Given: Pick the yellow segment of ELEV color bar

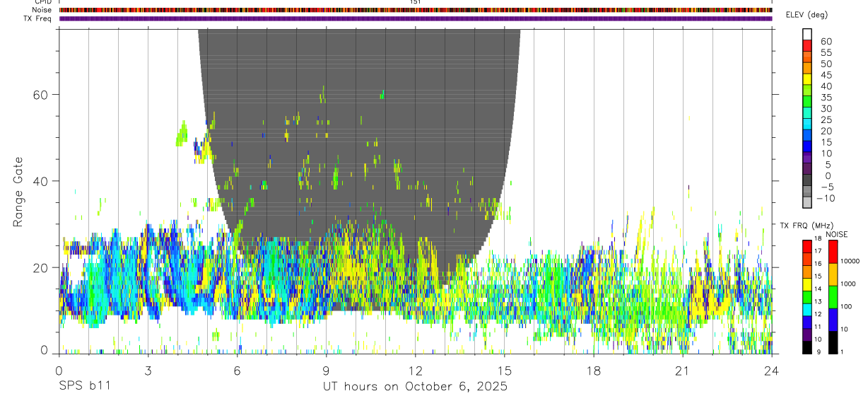Looking at the screenshot, I should [x=807, y=79].
